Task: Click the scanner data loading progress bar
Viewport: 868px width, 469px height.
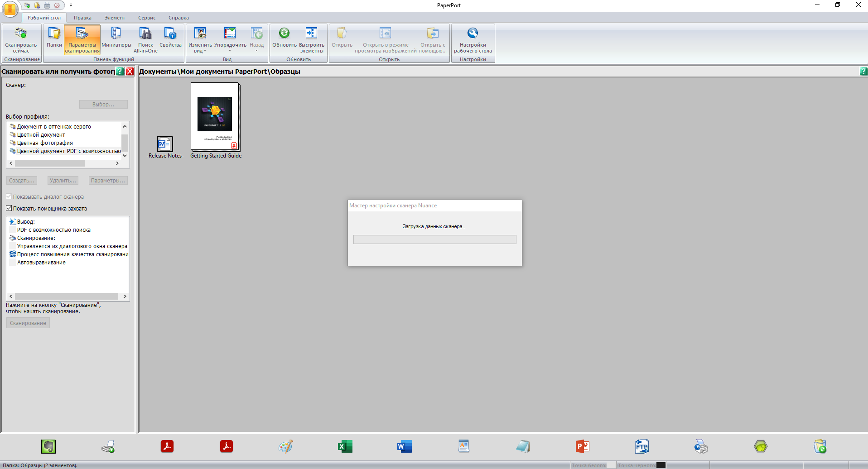Action: coord(435,239)
